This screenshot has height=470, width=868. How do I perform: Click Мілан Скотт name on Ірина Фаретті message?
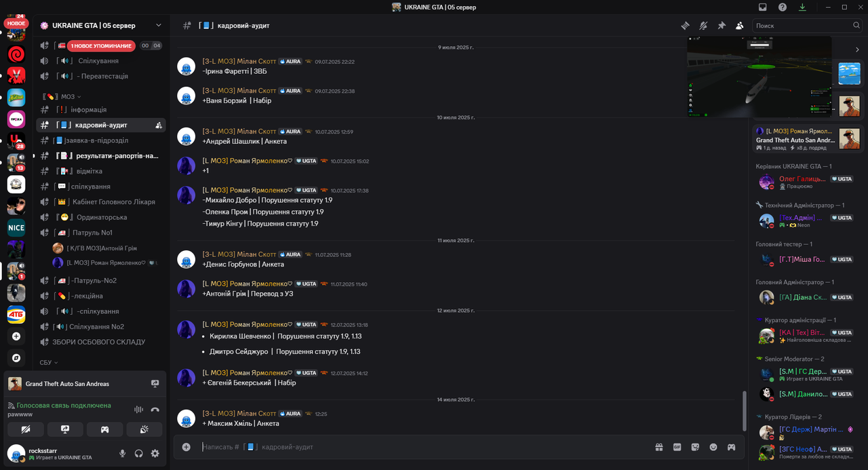(239, 61)
